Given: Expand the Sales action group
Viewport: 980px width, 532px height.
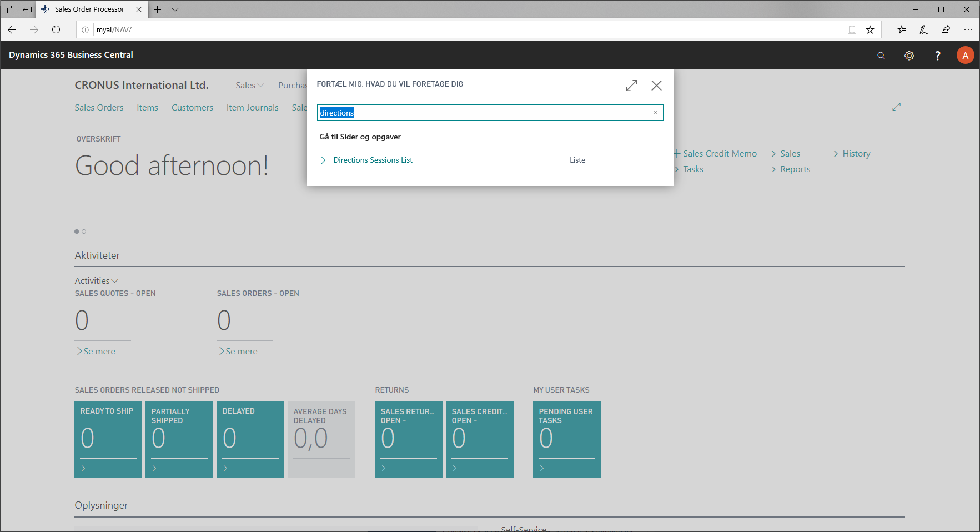Looking at the screenshot, I should point(786,154).
